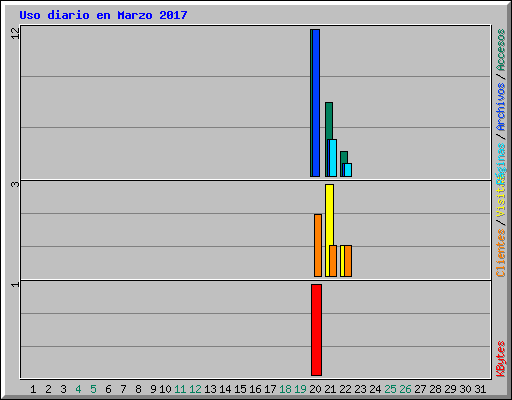Viewport: 512px width, 400px height.
Task: Click day '2' on the x-axis
Action: click(48, 389)
